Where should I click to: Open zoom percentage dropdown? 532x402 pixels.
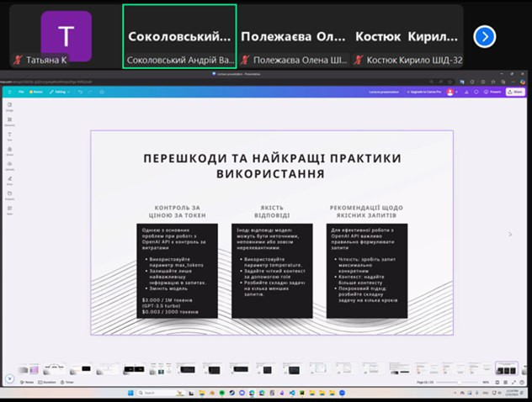pos(486,382)
